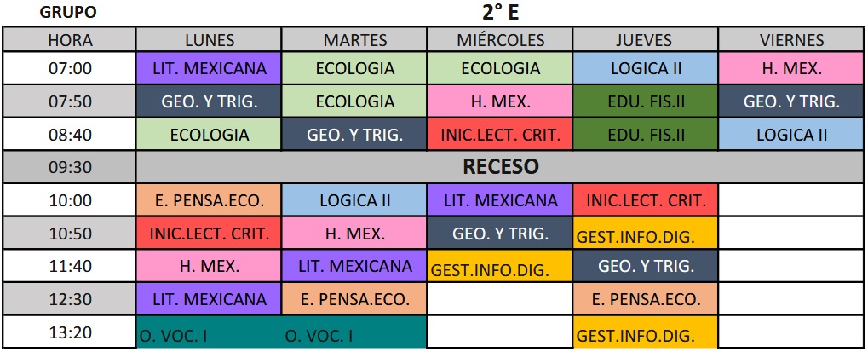Screen dimensions: 868x352
Task: Click Friday's 07:00 H. MEX. cell
Action: (x=791, y=68)
